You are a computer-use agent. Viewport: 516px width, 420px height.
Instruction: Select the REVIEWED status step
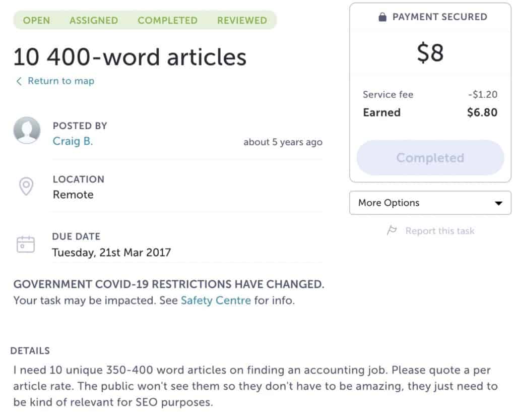click(x=242, y=21)
